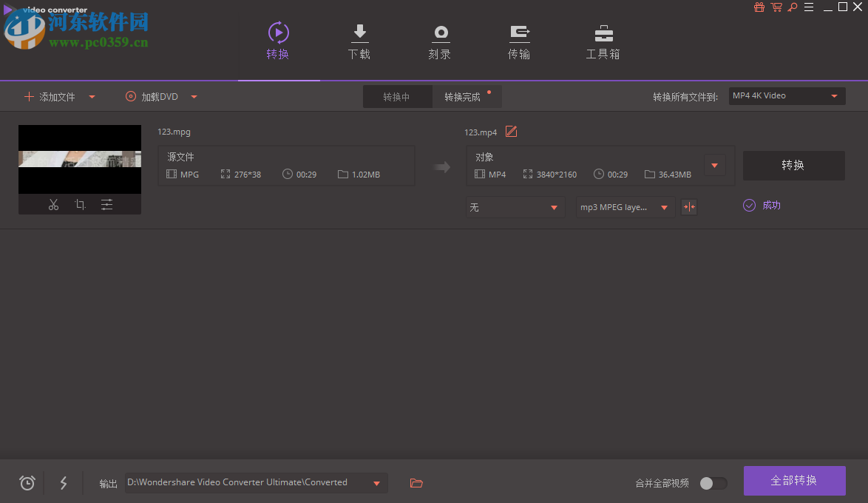Click the 123.mpg video thumbnail
Viewport: 868px width, 503px height.
80,159
